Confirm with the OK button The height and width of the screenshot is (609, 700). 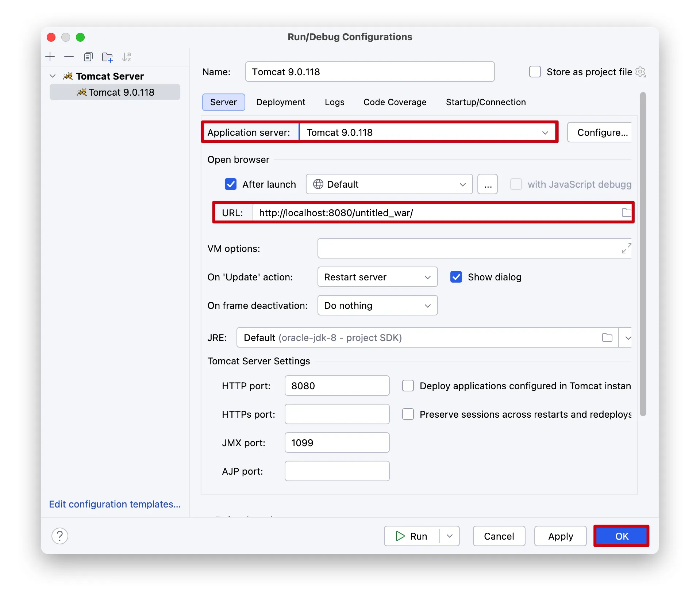pyautogui.click(x=622, y=536)
